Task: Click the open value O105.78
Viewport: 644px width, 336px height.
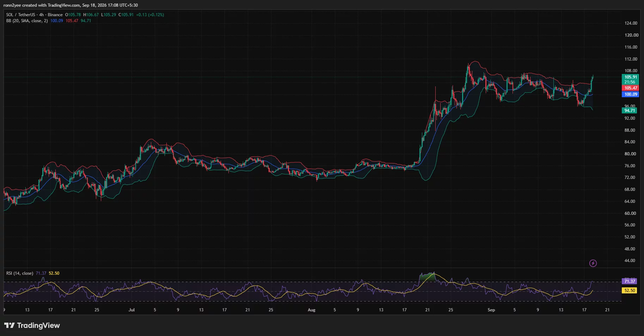Action: point(73,15)
